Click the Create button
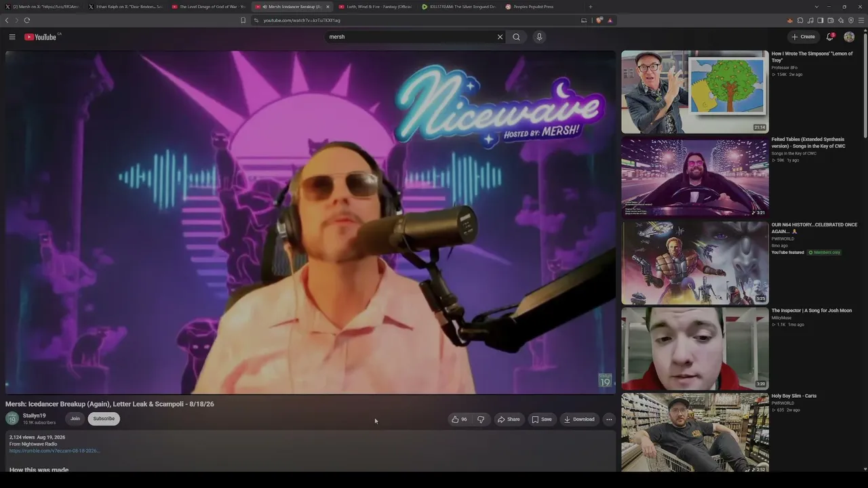 [803, 37]
